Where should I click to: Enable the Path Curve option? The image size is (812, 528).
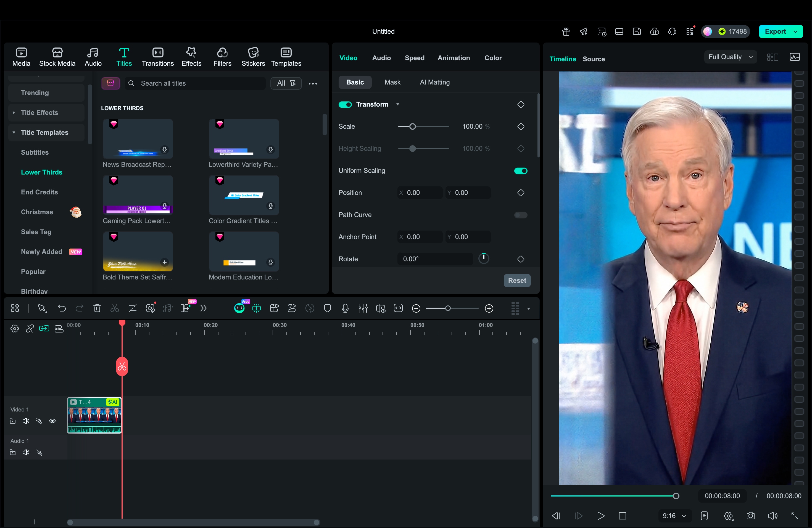click(520, 215)
